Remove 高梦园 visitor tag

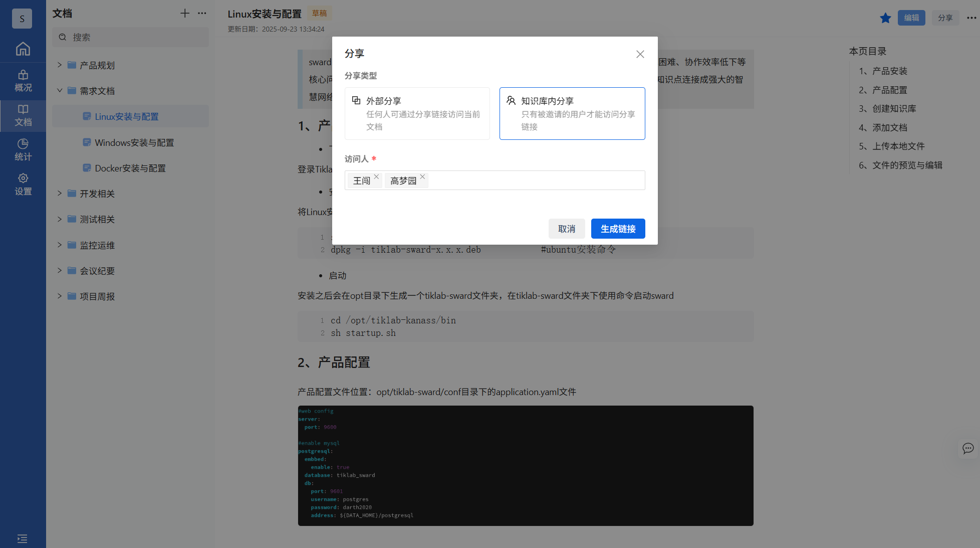[x=422, y=176]
